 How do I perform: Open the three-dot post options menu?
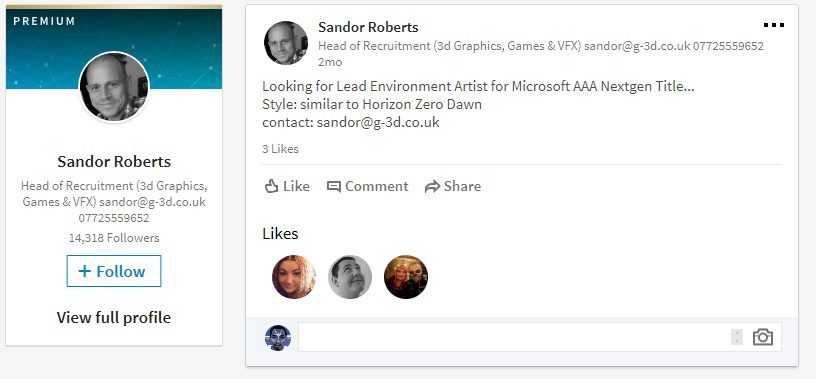(x=773, y=25)
